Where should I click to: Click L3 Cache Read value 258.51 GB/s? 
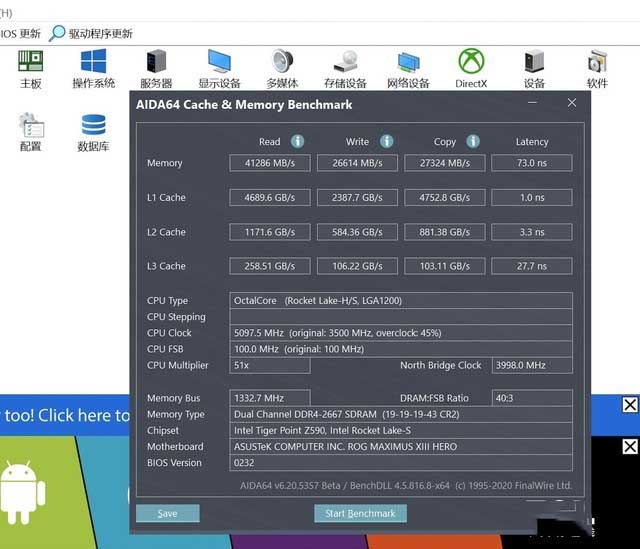(x=270, y=266)
